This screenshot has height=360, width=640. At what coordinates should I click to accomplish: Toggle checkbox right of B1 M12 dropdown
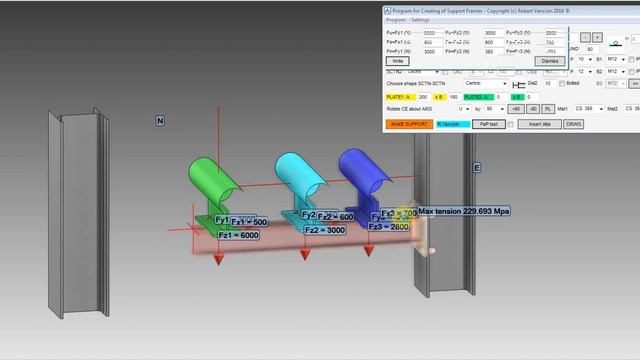click(631, 60)
